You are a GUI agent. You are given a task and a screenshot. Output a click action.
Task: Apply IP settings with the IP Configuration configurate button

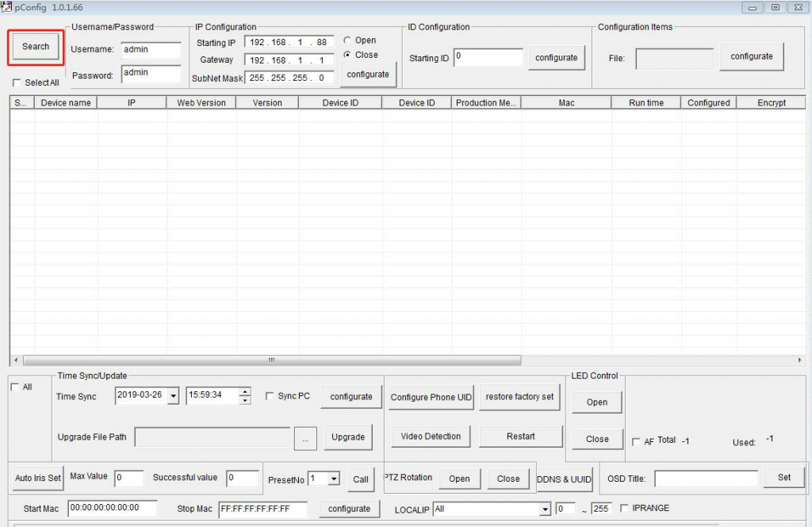click(x=368, y=74)
